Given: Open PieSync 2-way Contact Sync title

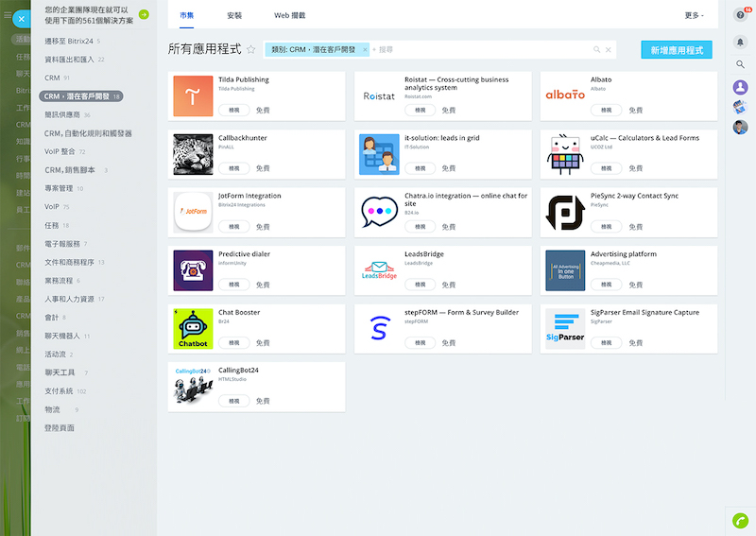Looking at the screenshot, I should [634, 196].
